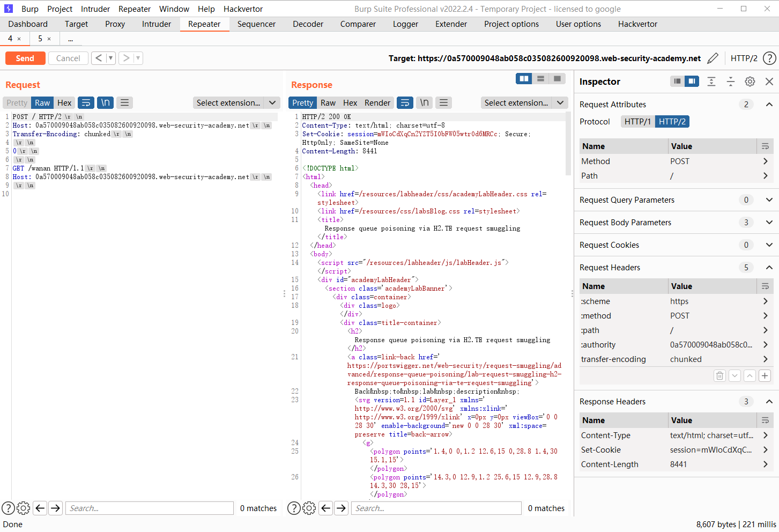Open request search settings gear
This screenshot has width=779, height=532.
point(23,508)
